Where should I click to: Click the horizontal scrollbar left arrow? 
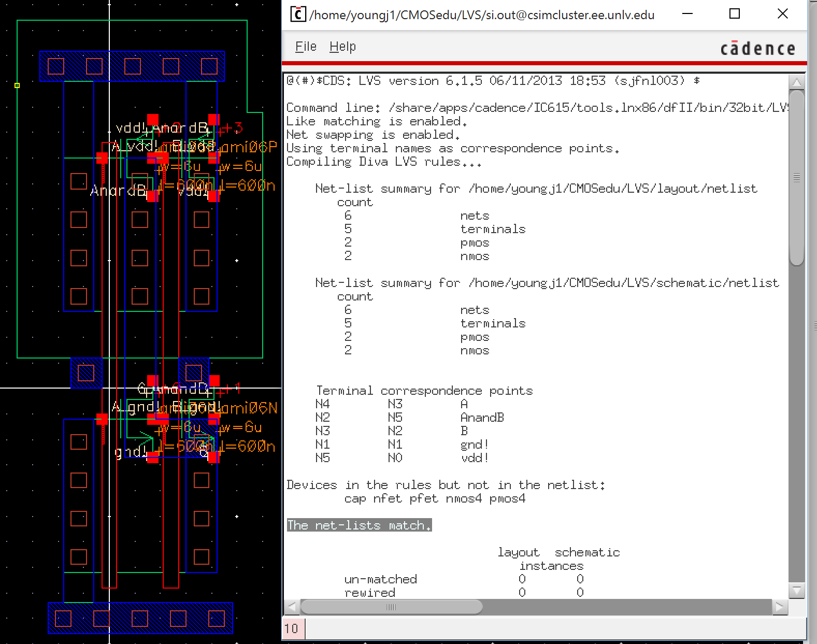tap(292, 607)
